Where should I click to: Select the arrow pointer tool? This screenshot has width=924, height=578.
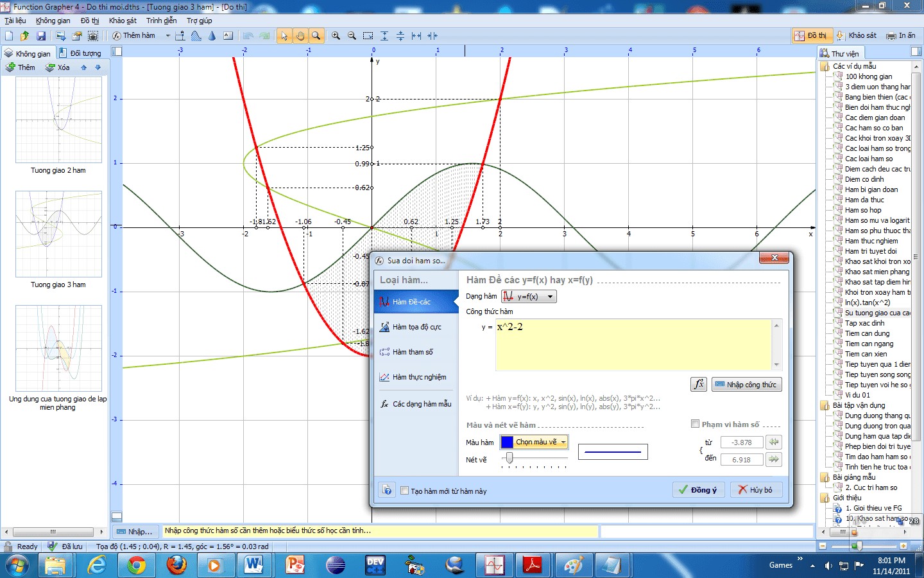point(284,36)
